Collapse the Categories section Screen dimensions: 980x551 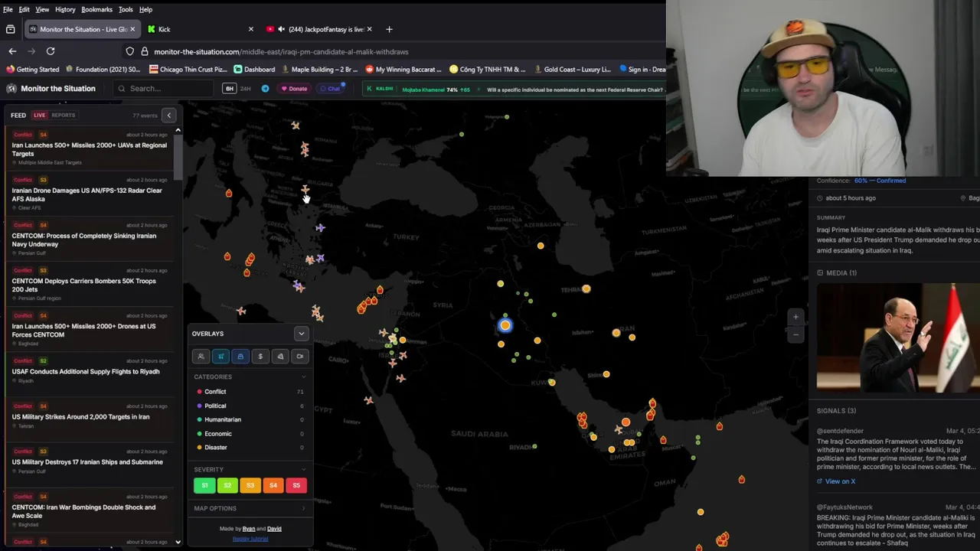[x=250, y=377]
